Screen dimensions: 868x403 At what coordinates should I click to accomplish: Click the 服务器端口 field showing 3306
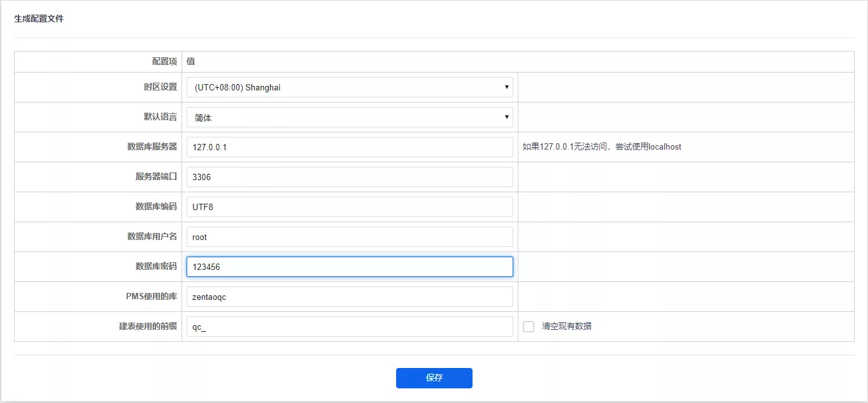tap(349, 177)
